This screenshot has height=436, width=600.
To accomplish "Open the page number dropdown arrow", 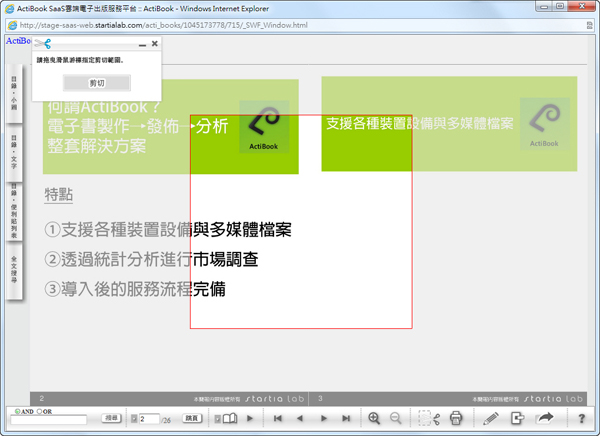I will click(x=134, y=419).
